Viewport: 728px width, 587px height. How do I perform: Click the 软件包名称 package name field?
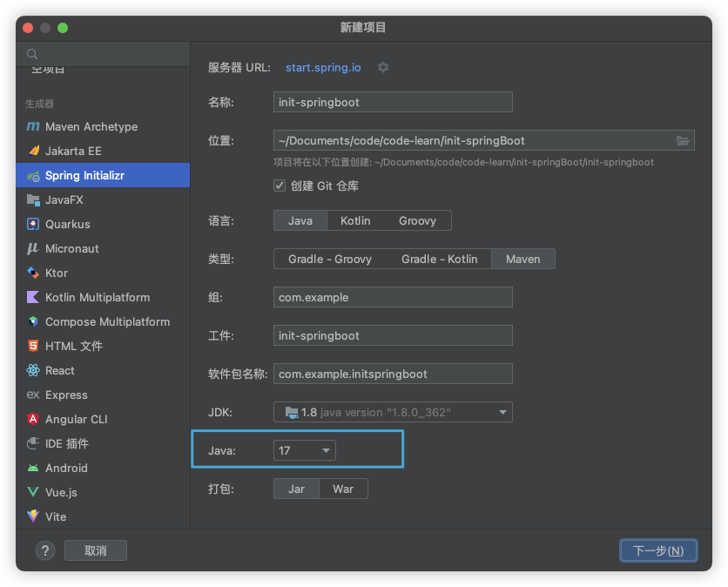tap(393, 374)
